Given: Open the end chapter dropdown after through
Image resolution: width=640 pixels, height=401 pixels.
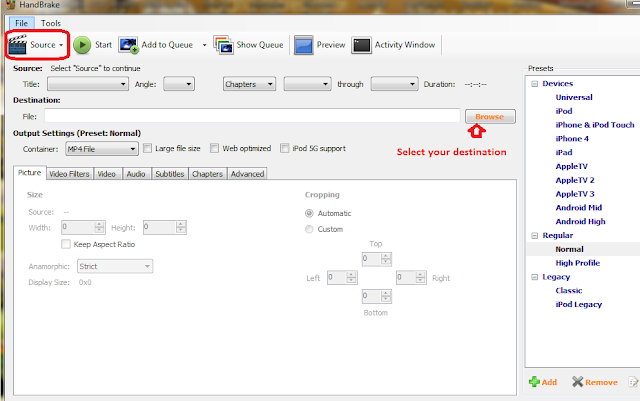Looking at the screenshot, I should tap(394, 84).
